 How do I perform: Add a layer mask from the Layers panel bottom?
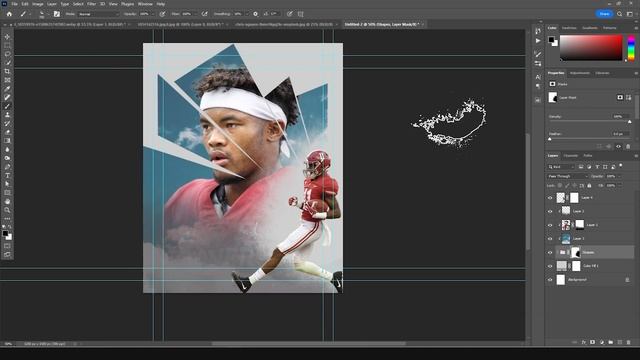[592, 342]
